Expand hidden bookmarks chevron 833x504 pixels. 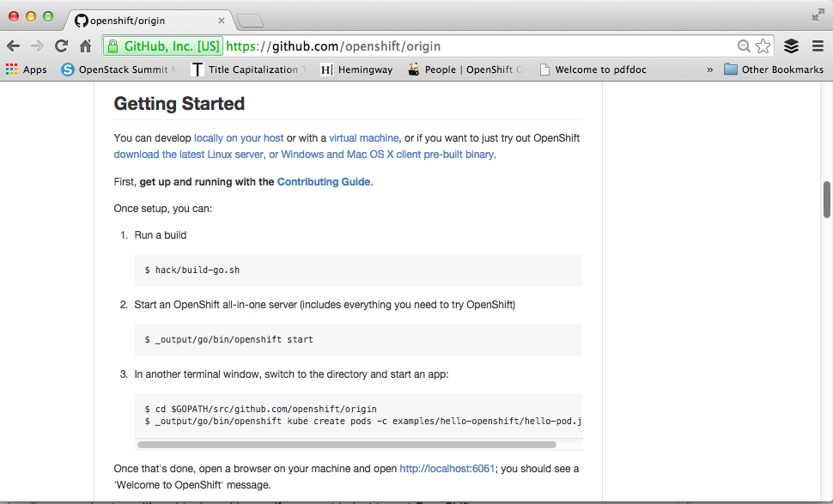tap(709, 70)
